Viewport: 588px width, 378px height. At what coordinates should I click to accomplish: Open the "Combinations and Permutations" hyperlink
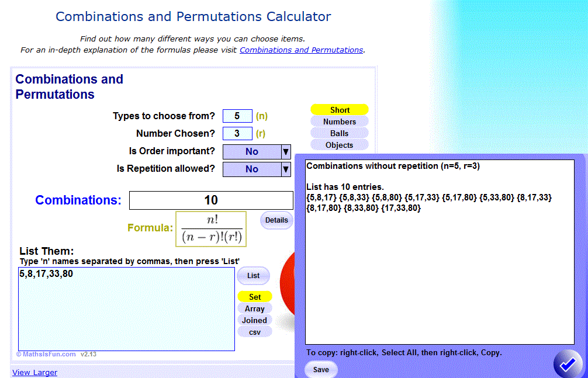pyautogui.click(x=301, y=50)
